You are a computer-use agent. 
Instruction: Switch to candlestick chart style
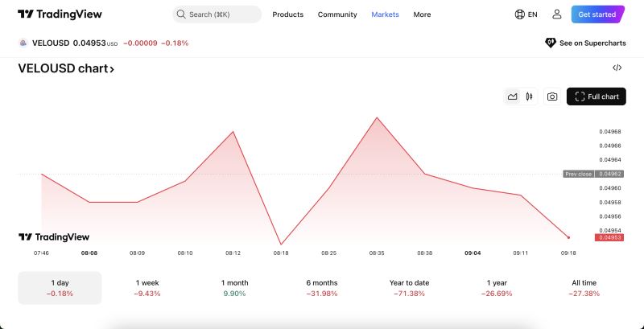[x=529, y=97]
